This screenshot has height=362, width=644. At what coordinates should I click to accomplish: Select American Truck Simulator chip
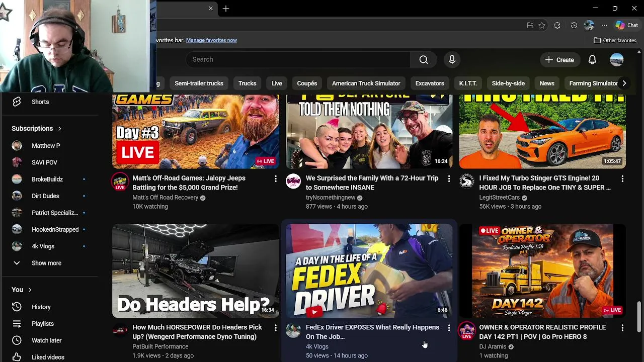click(366, 83)
